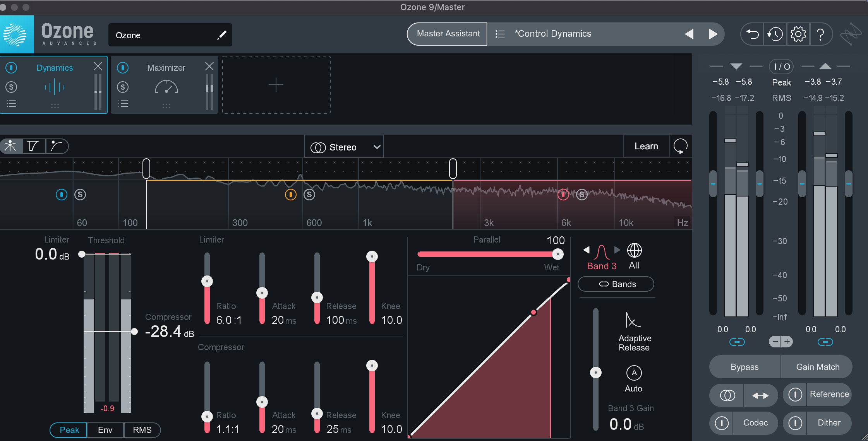This screenshot has height=441, width=868.
Task: Open Ozone settings gear
Action: pos(798,34)
